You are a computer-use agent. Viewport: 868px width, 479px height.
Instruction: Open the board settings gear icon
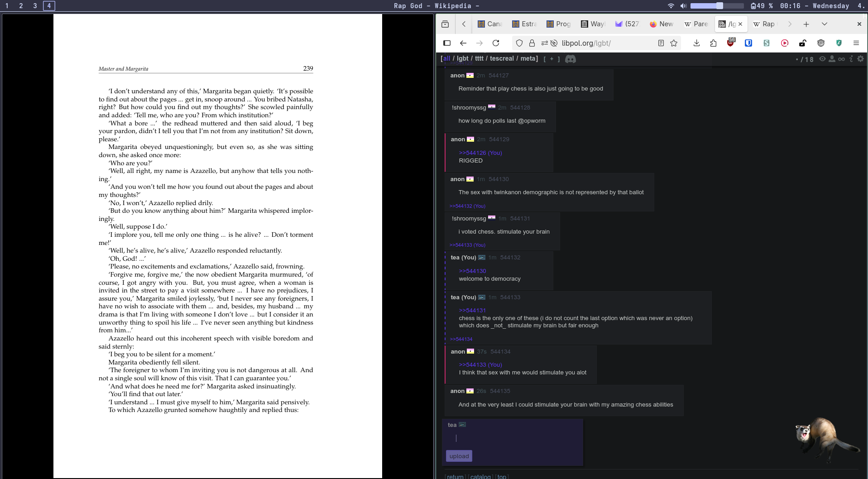(x=860, y=59)
